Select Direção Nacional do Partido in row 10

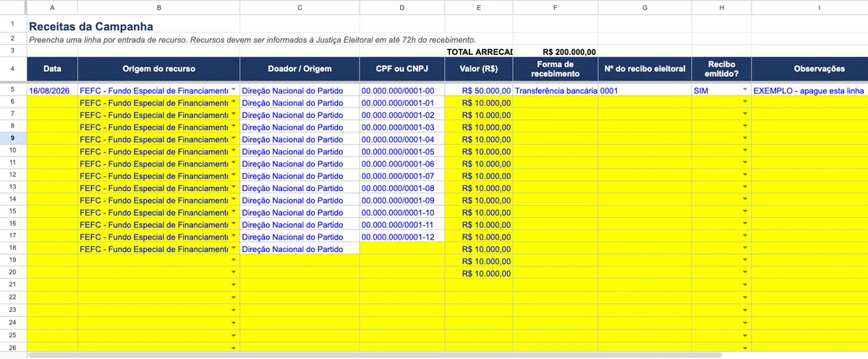pos(299,151)
